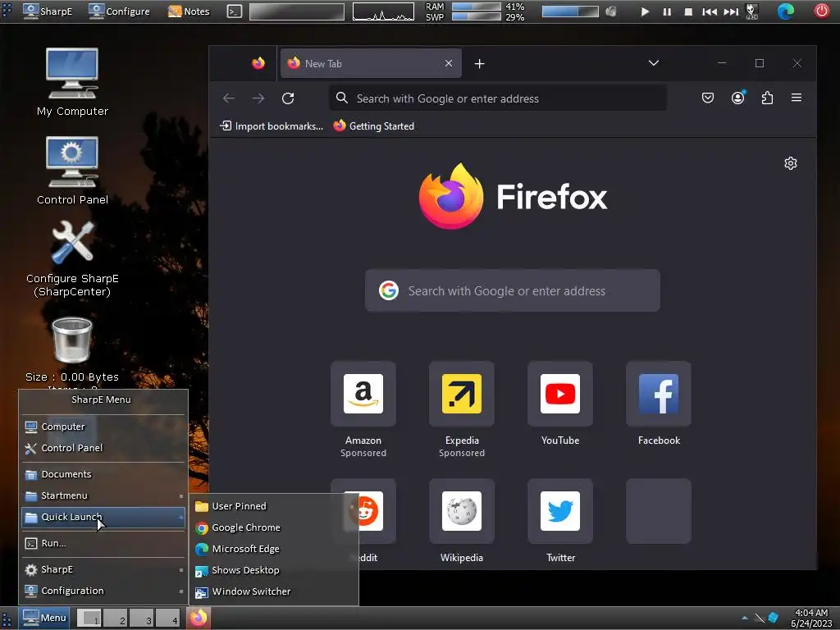Image resolution: width=840 pixels, height=630 pixels.
Task: Expand the Startmenu submenu
Action: 103,495
